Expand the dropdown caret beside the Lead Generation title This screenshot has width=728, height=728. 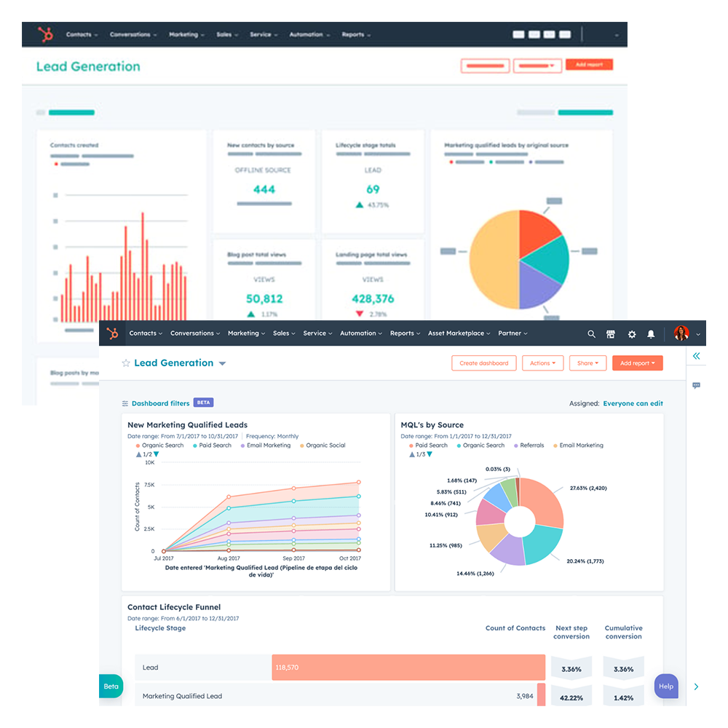tap(223, 364)
